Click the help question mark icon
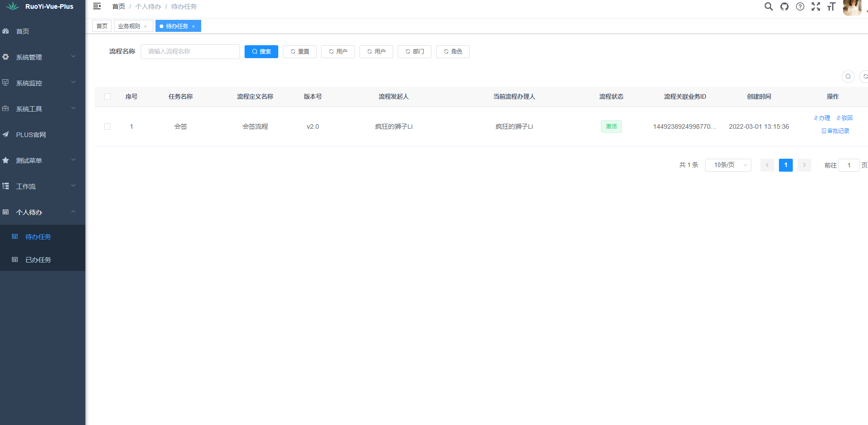 point(800,6)
